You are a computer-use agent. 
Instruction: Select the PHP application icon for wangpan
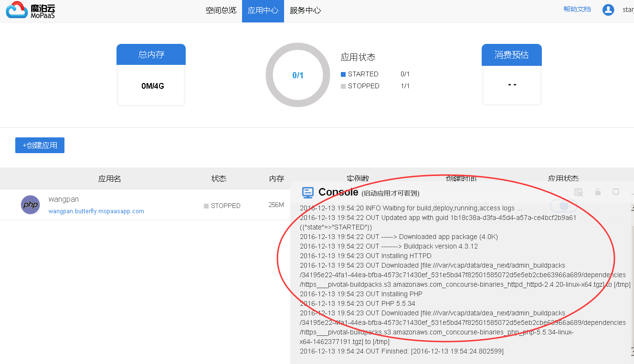30,205
